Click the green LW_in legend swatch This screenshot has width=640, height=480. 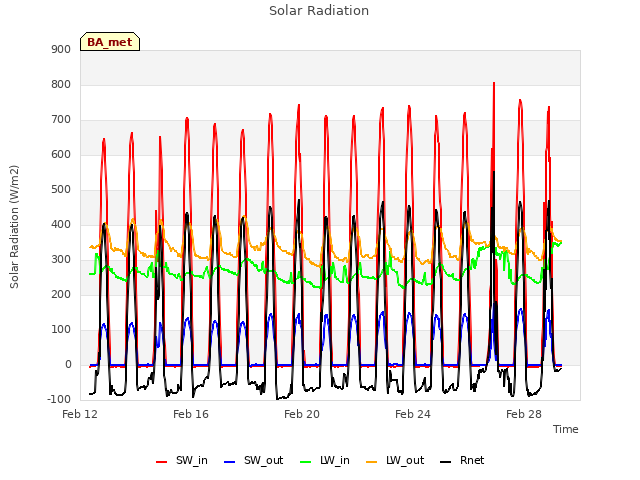pyautogui.click(x=306, y=462)
